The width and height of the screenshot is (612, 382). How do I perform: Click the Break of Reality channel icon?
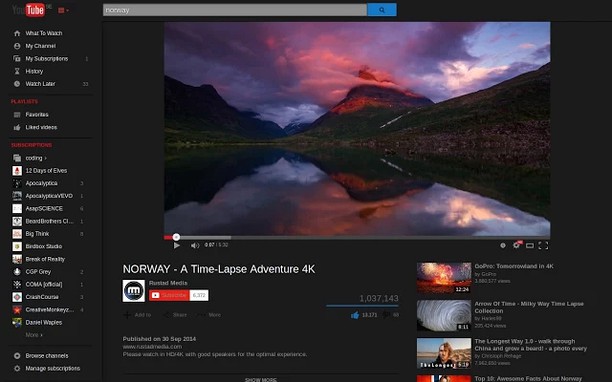(x=17, y=259)
